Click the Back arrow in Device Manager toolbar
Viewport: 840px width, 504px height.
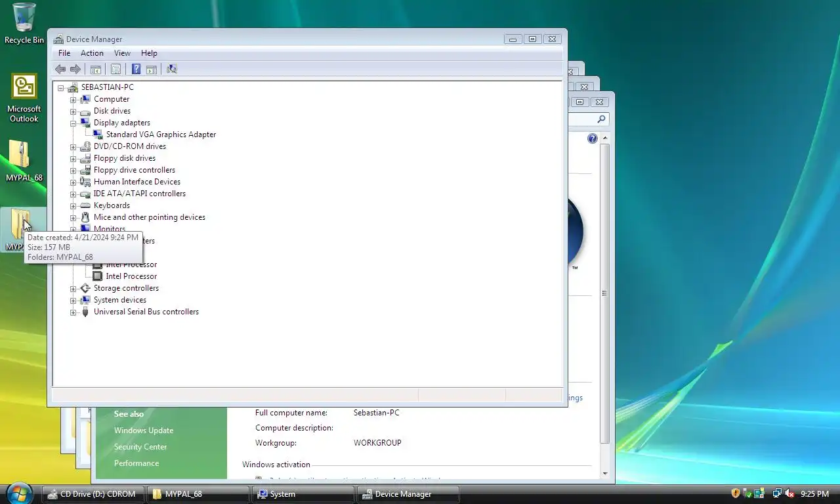click(60, 69)
